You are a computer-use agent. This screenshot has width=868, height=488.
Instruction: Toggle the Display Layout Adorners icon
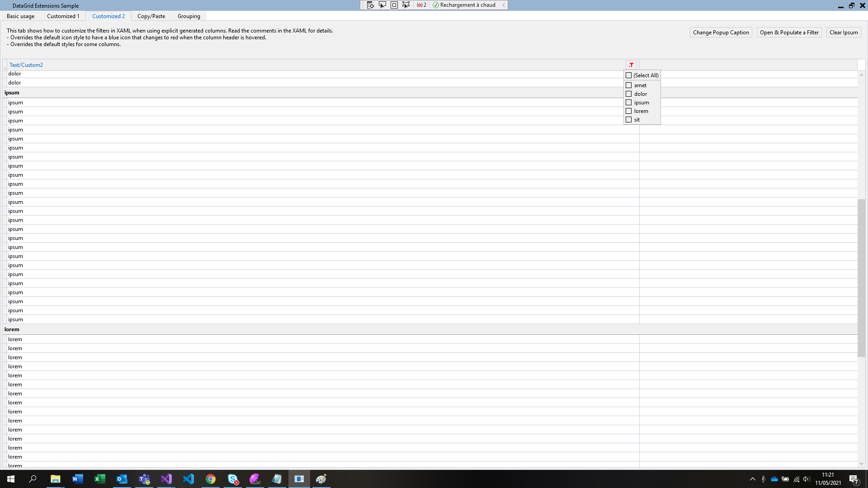[394, 5]
